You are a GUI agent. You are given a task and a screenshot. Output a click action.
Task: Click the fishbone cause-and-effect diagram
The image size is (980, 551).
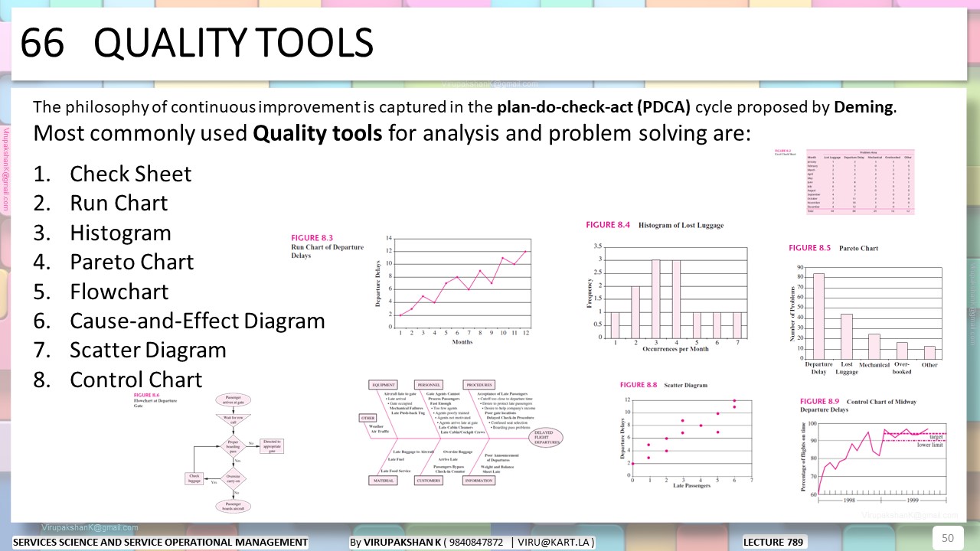(462, 432)
